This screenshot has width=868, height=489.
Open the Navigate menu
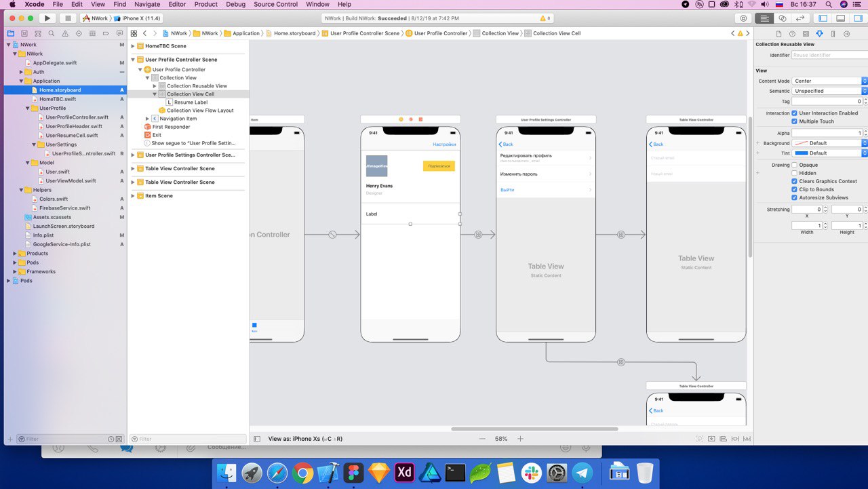[x=147, y=4]
